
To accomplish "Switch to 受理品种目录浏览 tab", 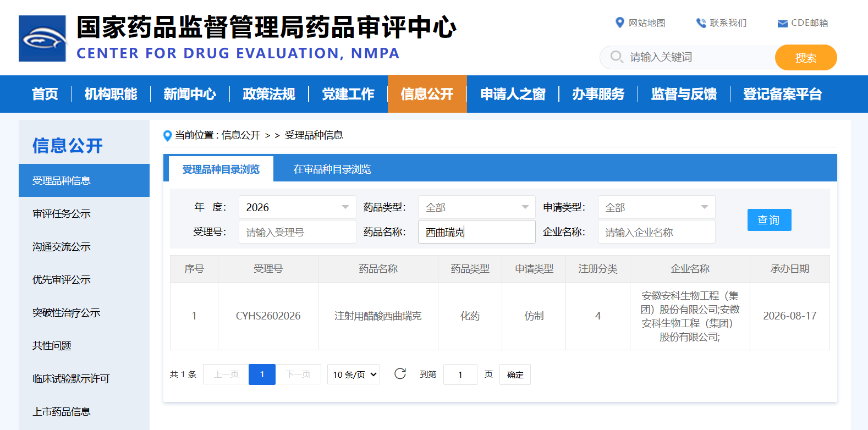I will [x=221, y=169].
